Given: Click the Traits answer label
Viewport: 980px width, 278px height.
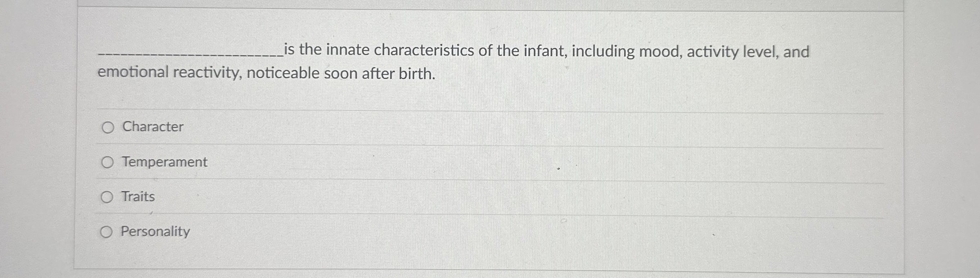Looking at the screenshot, I should coord(137,197).
